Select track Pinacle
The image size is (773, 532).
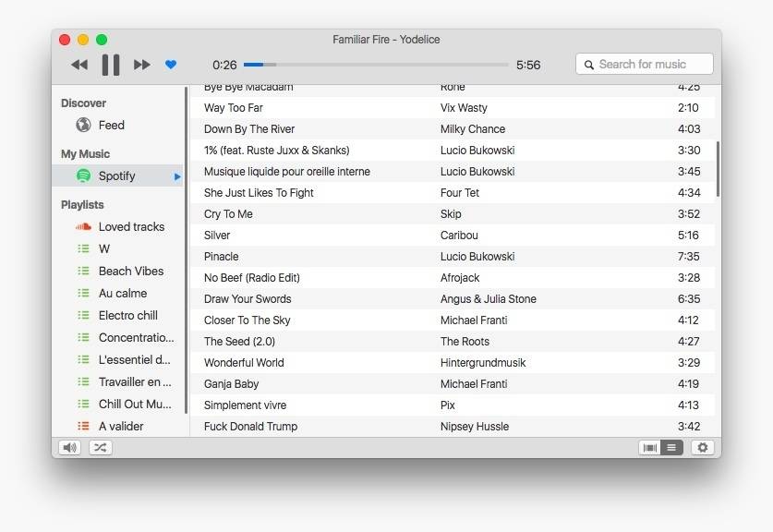pyautogui.click(x=453, y=256)
